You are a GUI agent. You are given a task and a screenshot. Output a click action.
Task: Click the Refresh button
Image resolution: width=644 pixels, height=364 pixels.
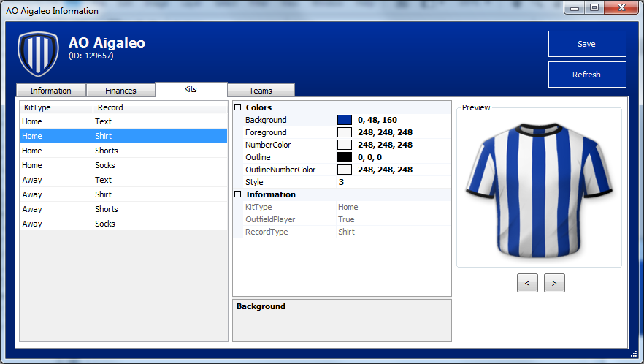point(587,75)
